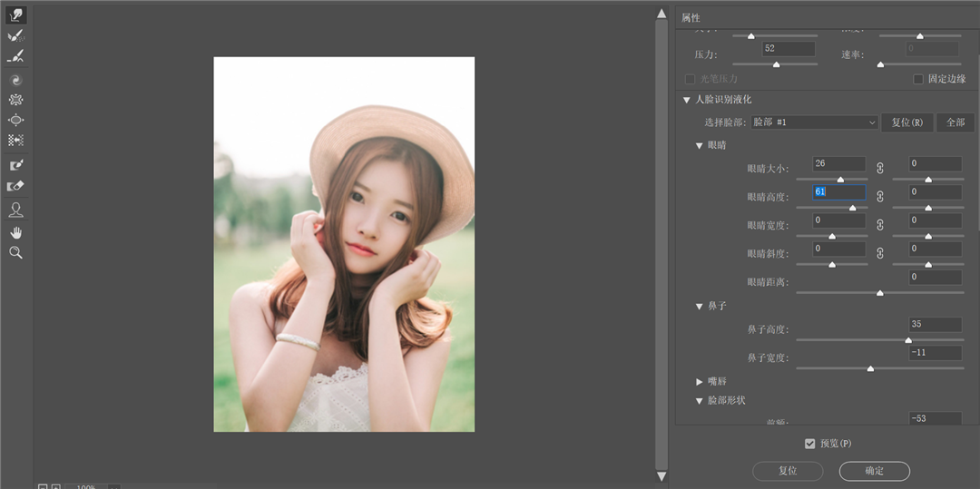This screenshot has width=980, height=489.
Task: Select the Reconstruct tool
Action: (x=15, y=36)
